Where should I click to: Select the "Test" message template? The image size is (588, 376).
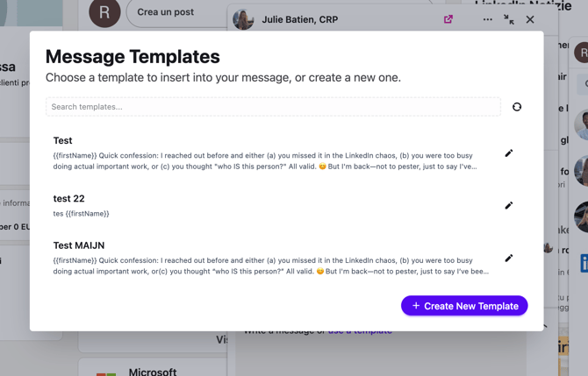point(263,153)
